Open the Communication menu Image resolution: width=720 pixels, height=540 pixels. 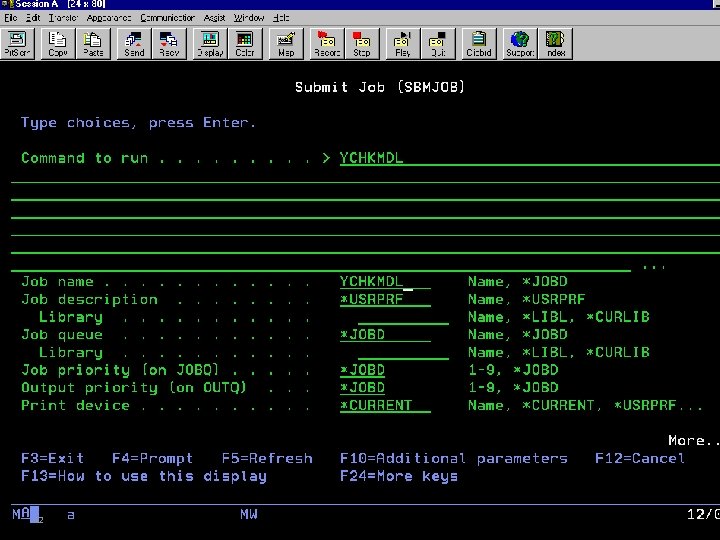click(167, 17)
